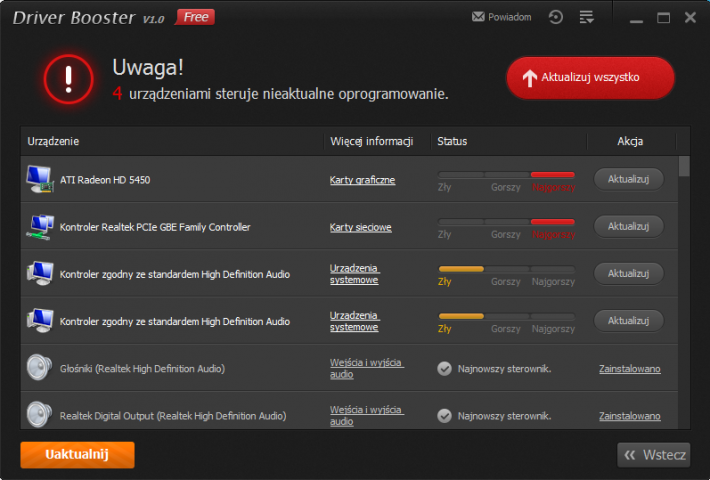
Task: Update the ATI Radeon HD 5450 driver
Action: point(628,179)
